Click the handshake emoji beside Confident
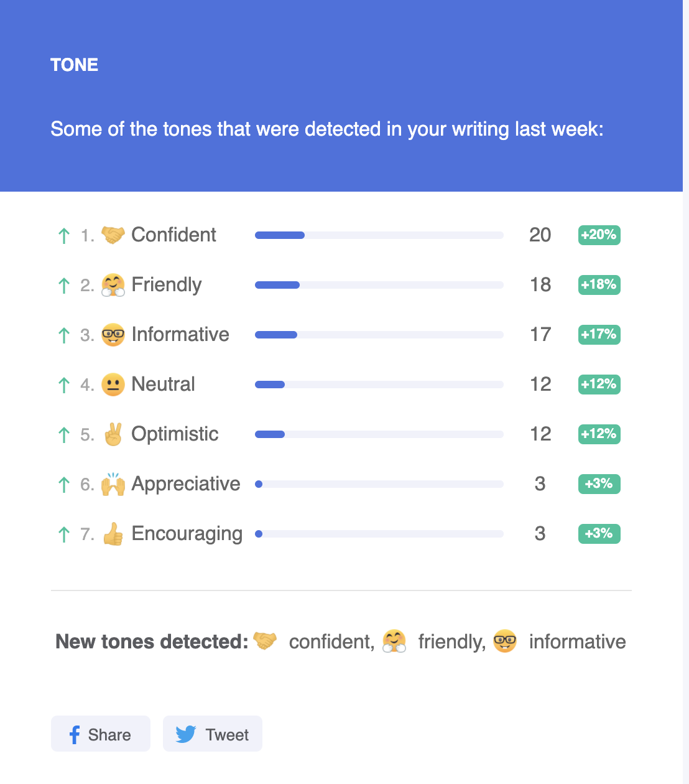Screen dimensions: 689x784 click(x=113, y=235)
